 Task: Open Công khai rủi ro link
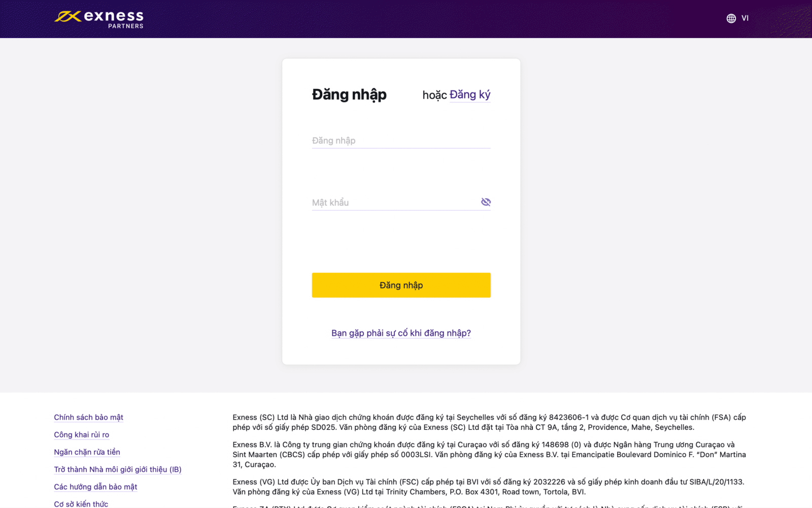[82, 435]
